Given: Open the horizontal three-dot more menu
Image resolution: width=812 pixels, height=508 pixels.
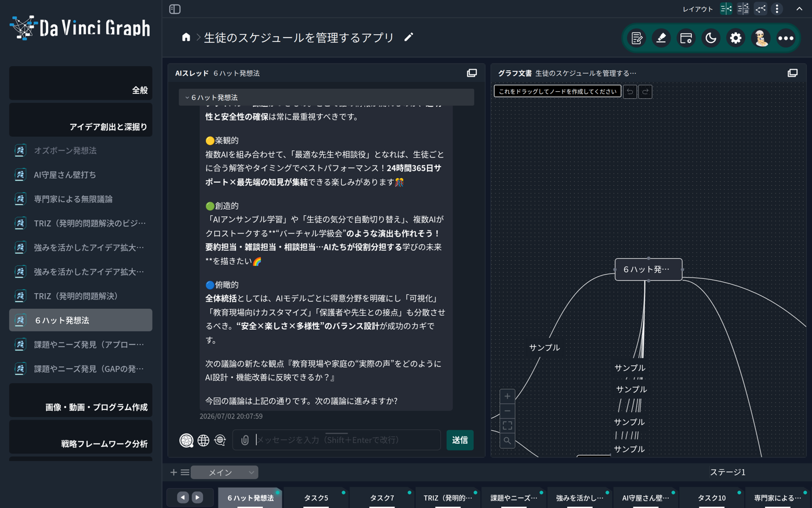Looking at the screenshot, I should coord(786,38).
